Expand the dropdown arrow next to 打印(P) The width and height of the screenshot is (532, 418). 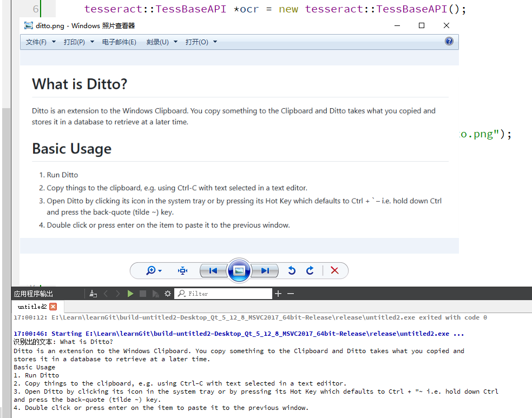pyautogui.click(x=92, y=42)
